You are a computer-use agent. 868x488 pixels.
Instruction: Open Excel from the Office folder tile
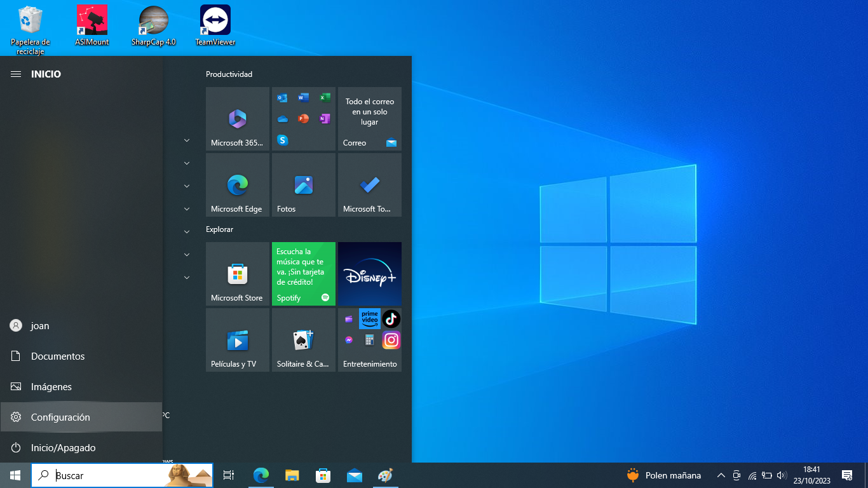tap(324, 98)
